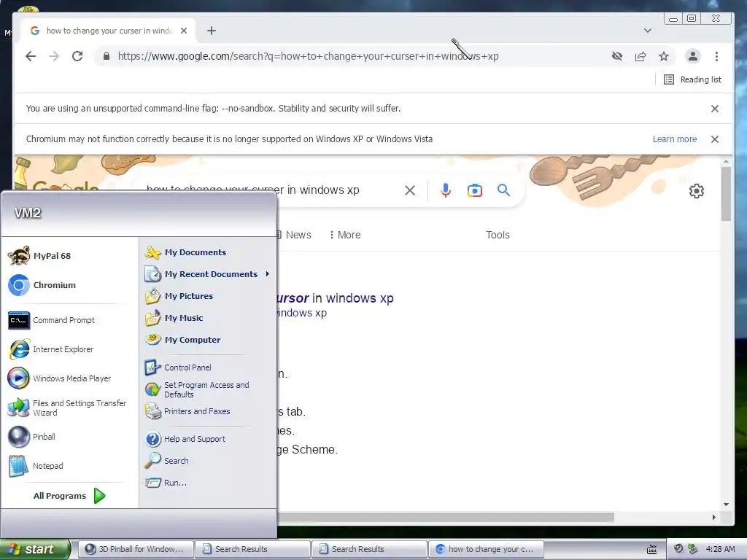This screenshot has height=560, width=747.
Task: Open search Tools options
Action: (x=498, y=235)
